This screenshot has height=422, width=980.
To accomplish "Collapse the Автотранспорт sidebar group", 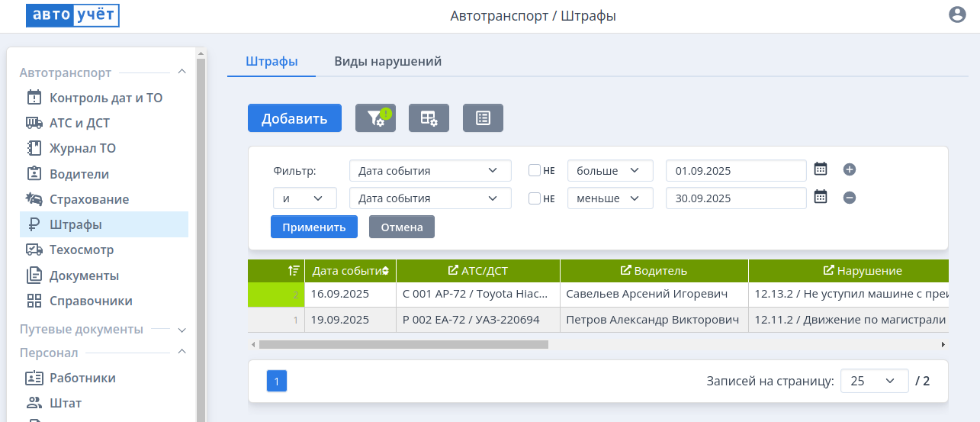I will [x=182, y=72].
